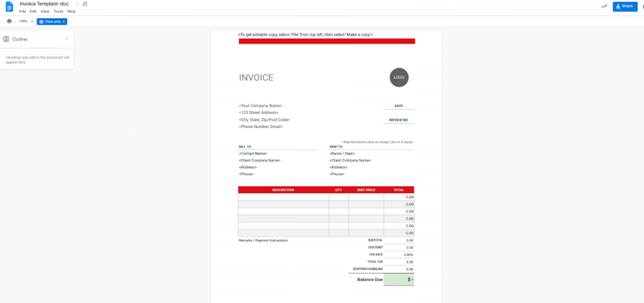
Task: Click the DISCOUNT label
Action: 376,247
